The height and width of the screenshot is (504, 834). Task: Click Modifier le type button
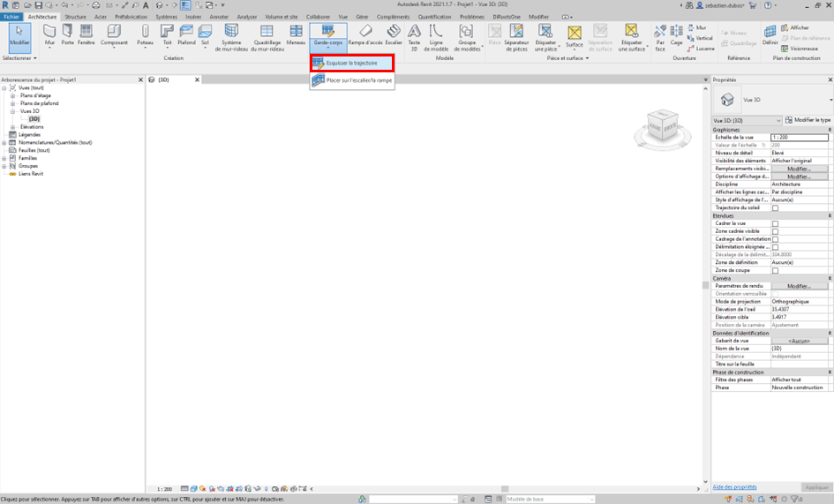click(x=808, y=120)
